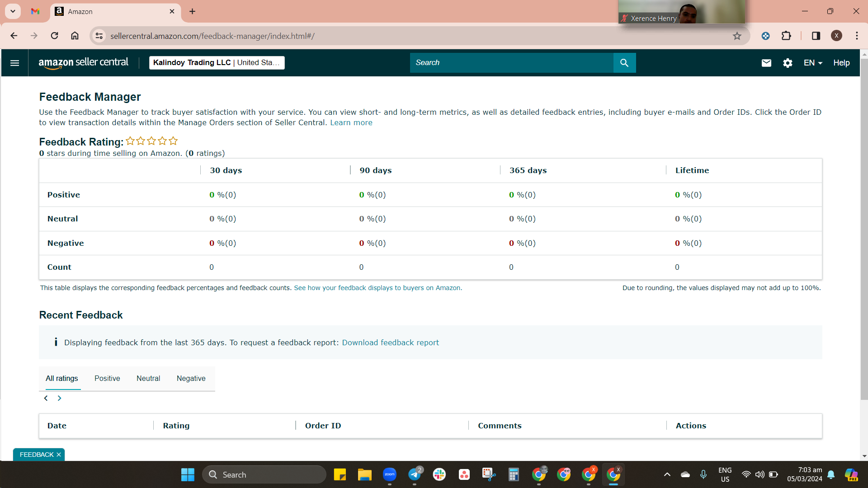The image size is (868, 488).
Task: Go back in browser history
Action: pos(14,36)
